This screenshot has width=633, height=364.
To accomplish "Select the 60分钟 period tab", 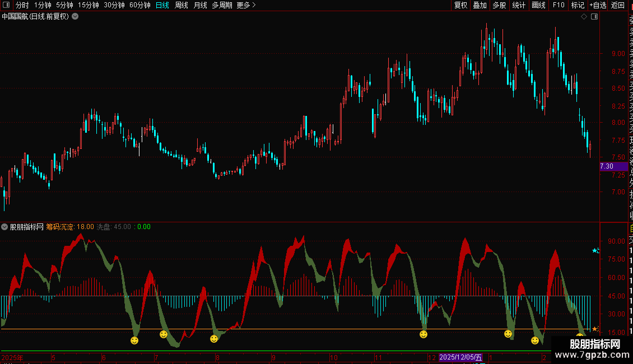I will pos(140,5).
